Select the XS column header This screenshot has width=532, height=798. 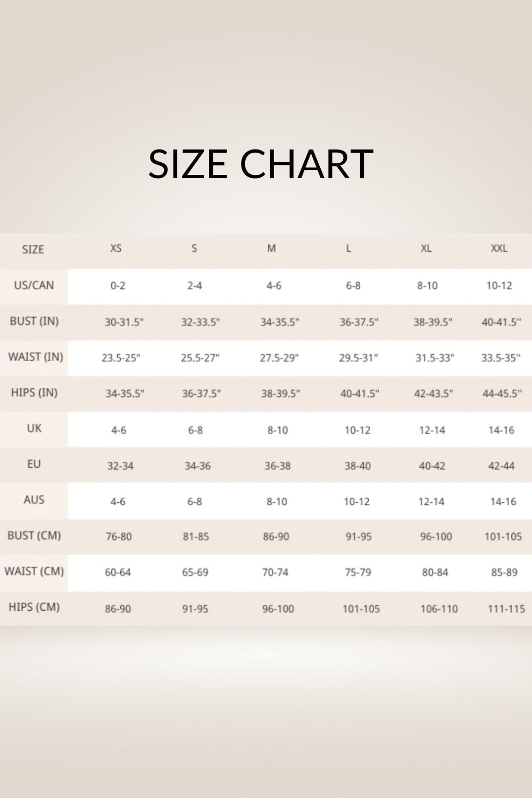pos(116,248)
